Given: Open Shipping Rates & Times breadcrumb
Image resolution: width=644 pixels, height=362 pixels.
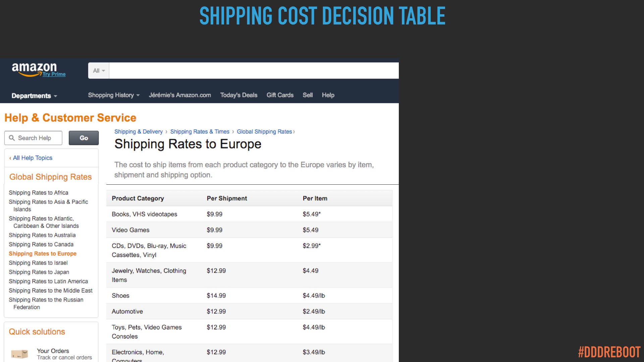Looking at the screenshot, I should point(200,132).
